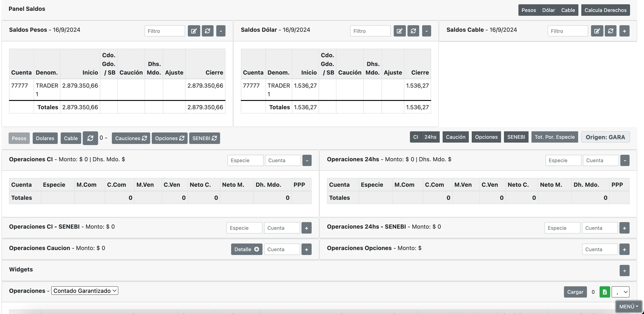Click Cauciones refresh button
Image resolution: width=644 pixels, height=314 pixels.
(x=131, y=138)
